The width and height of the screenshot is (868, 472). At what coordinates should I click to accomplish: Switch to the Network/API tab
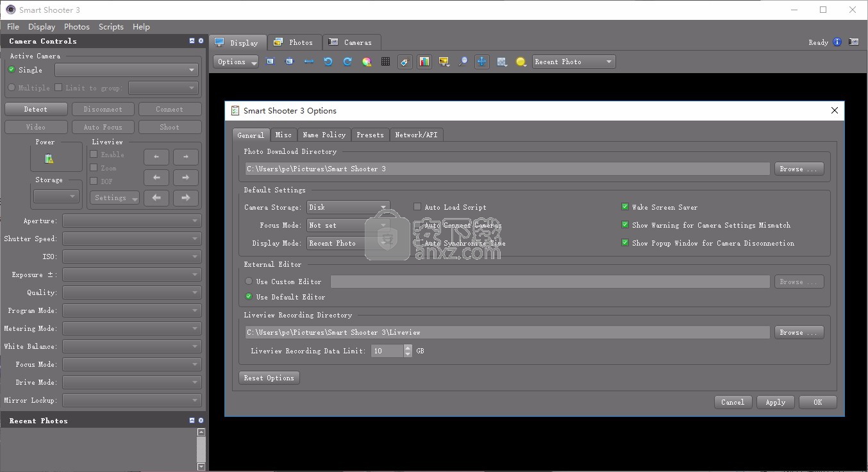[x=416, y=135]
